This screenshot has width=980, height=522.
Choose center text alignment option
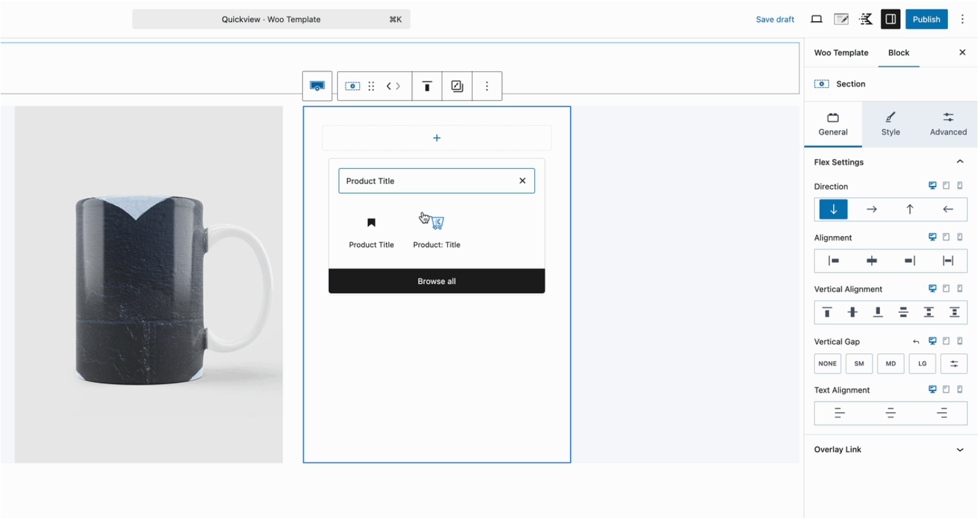(x=890, y=414)
